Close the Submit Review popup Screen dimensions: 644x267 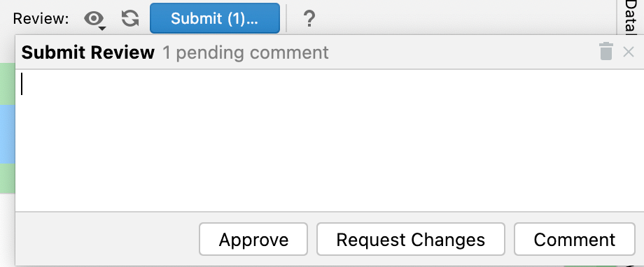pyautogui.click(x=629, y=52)
